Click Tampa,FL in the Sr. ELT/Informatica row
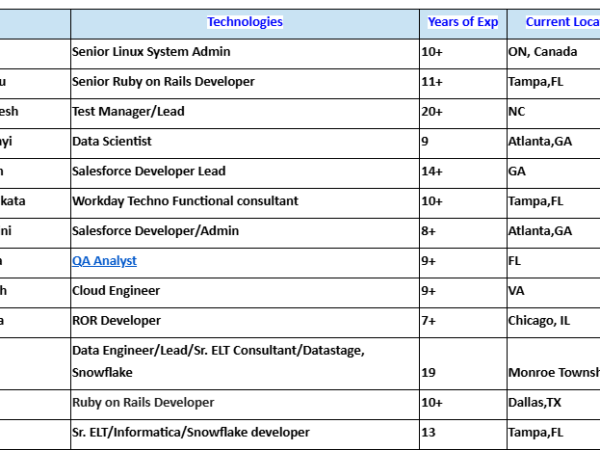 click(554, 434)
